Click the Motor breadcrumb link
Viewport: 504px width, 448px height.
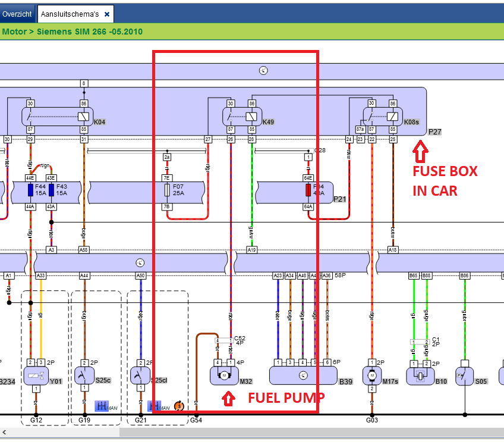[14, 32]
